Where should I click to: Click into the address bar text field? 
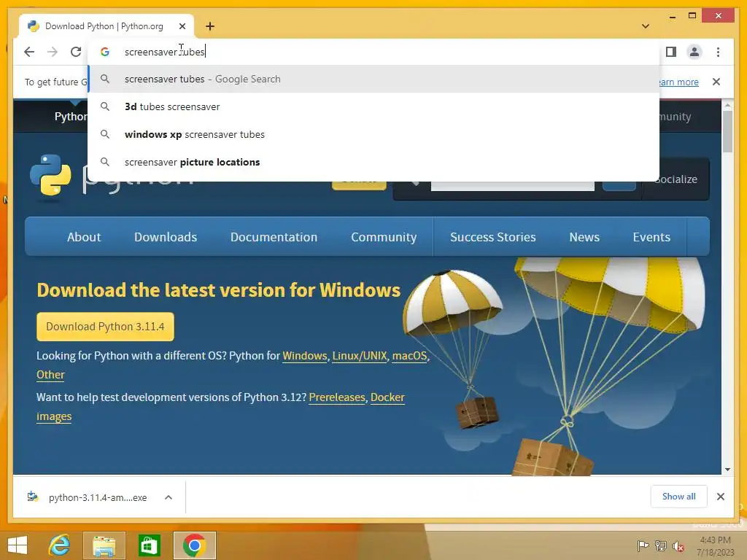point(373,52)
